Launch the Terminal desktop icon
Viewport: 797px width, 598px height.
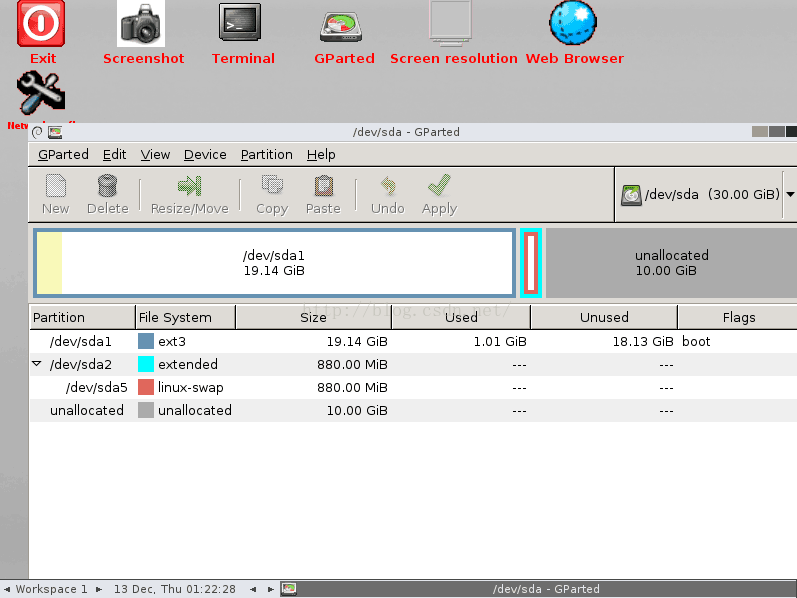pyautogui.click(x=242, y=24)
